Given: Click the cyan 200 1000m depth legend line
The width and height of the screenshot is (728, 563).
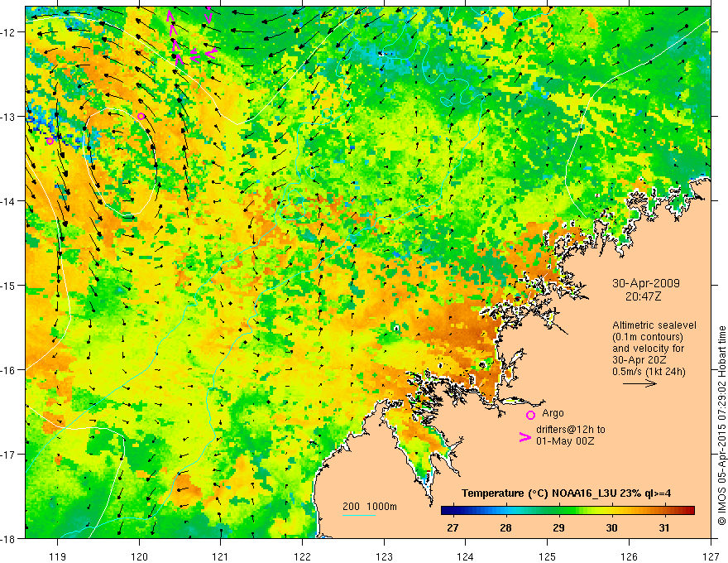Looking at the screenshot, I should (359, 515).
